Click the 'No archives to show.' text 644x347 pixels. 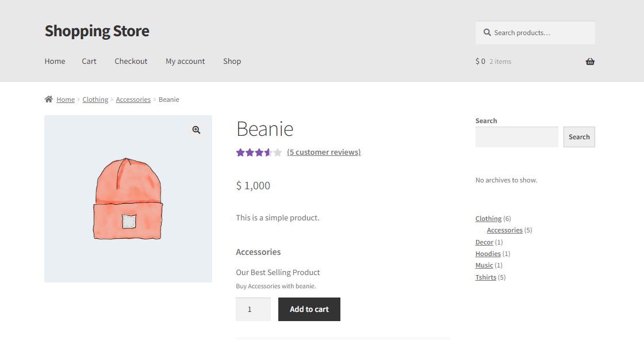[507, 180]
